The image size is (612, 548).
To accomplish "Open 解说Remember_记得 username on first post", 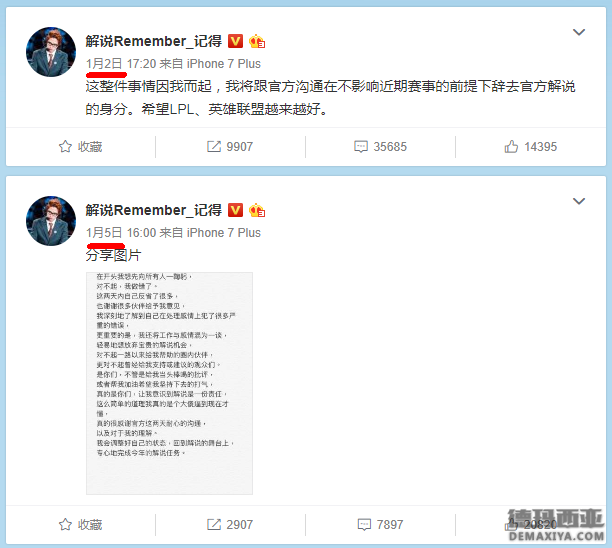I will pyautogui.click(x=154, y=41).
